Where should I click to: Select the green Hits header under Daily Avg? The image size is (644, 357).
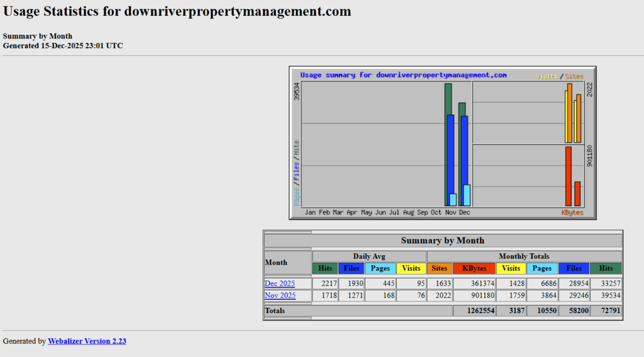click(x=325, y=268)
